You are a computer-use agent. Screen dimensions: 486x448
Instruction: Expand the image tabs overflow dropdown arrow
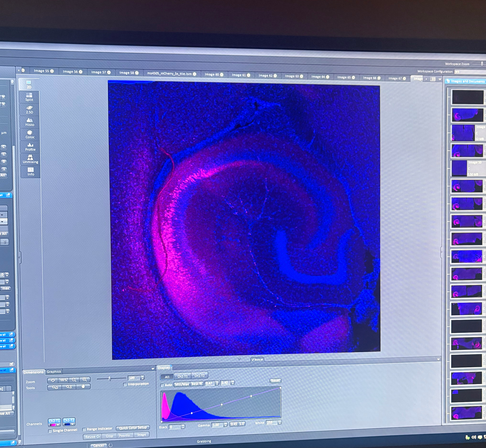440,79
